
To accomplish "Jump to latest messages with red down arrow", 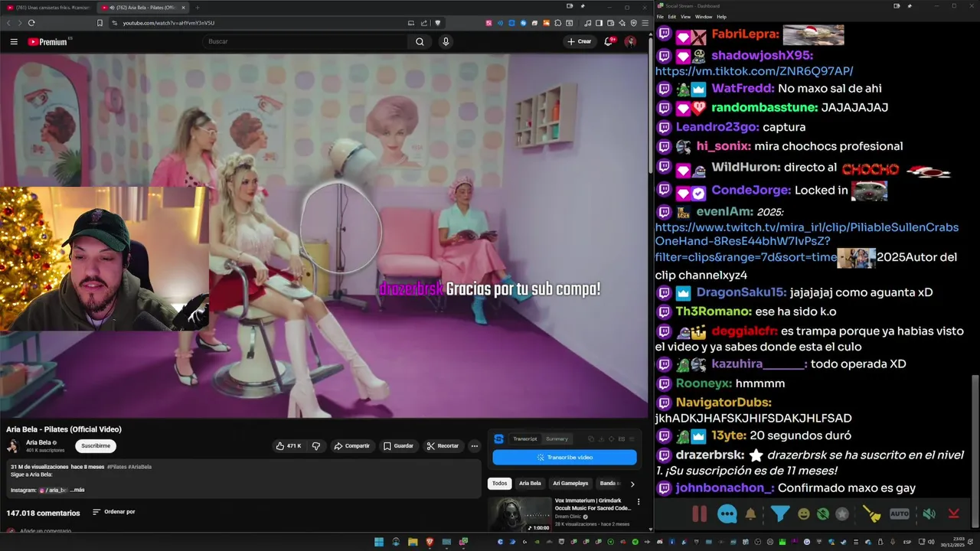I will [954, 514].
